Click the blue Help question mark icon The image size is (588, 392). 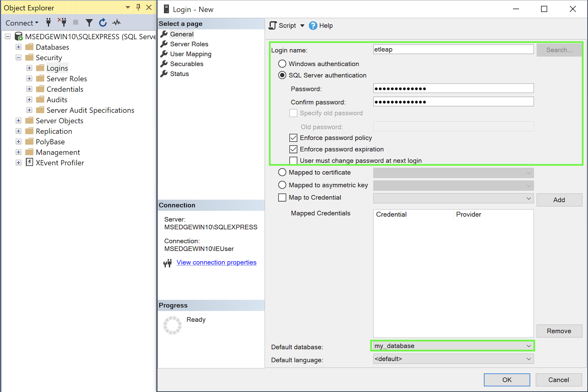click(x=313, y=25)
